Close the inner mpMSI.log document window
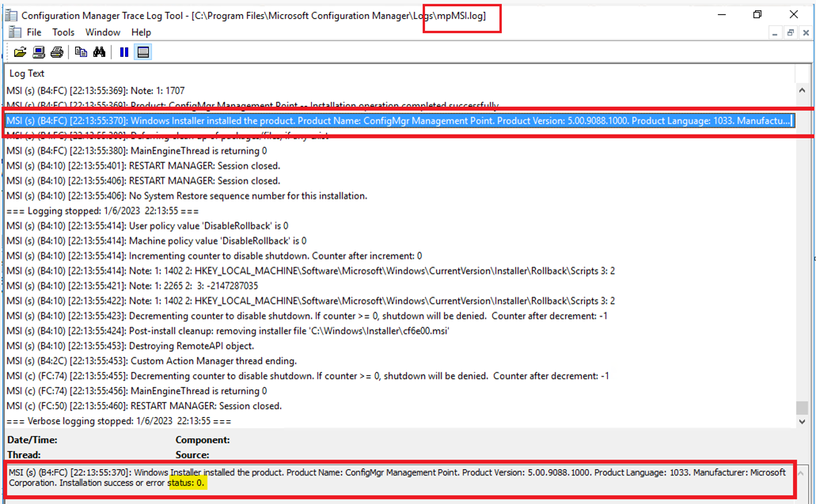 [807, 32]
